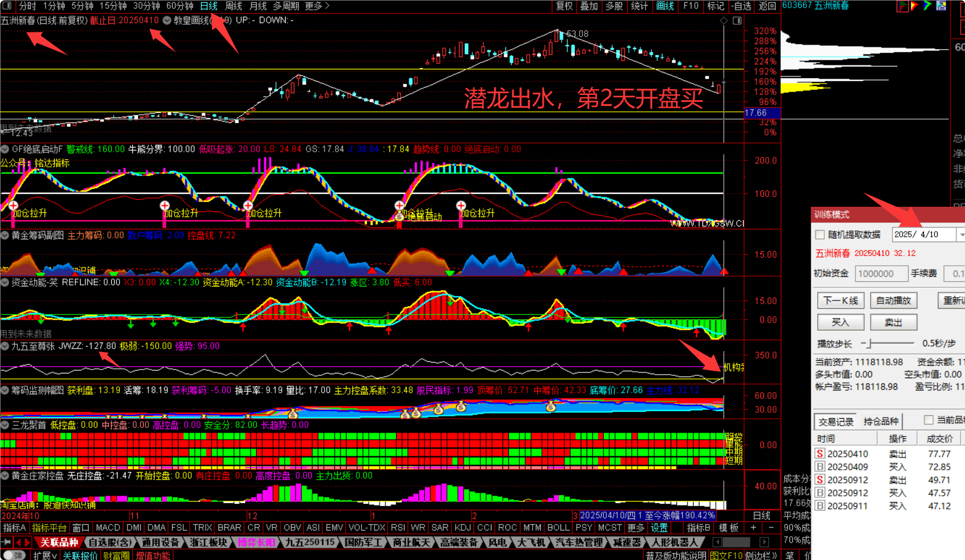Click the plus zoom-in icon on indicator bar
The width and height of the screenshot is (965, 560).
click(753, 528)
